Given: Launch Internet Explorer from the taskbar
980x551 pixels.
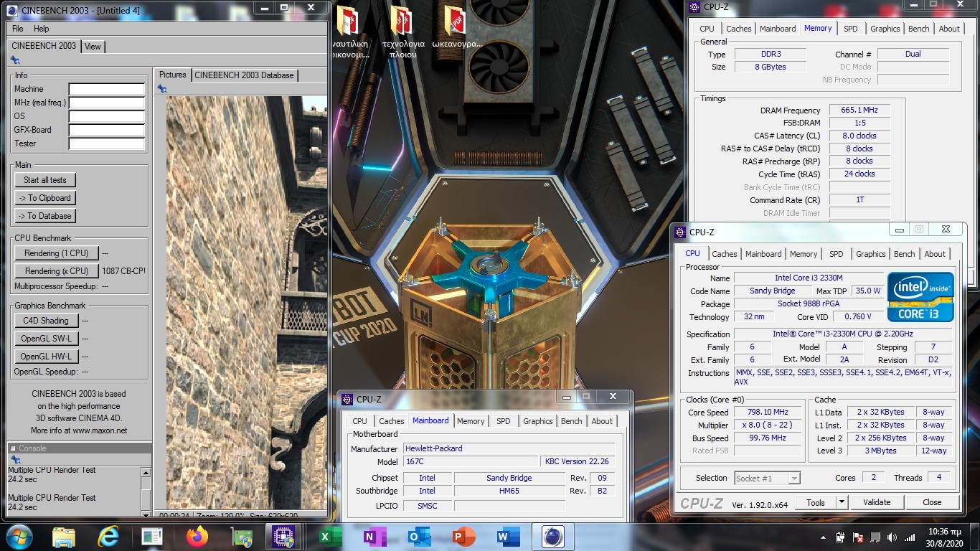Looking at the screenshot, I should coord(108,537).
